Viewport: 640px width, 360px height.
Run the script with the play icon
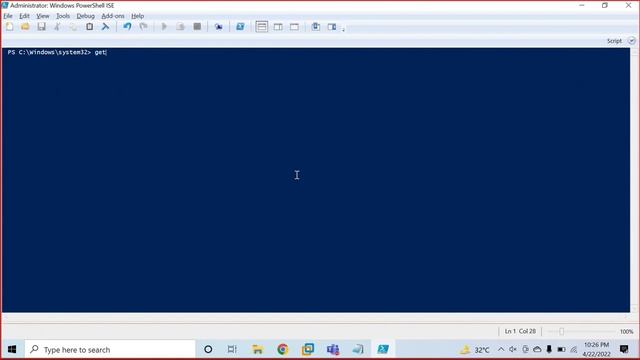point(164,27)
